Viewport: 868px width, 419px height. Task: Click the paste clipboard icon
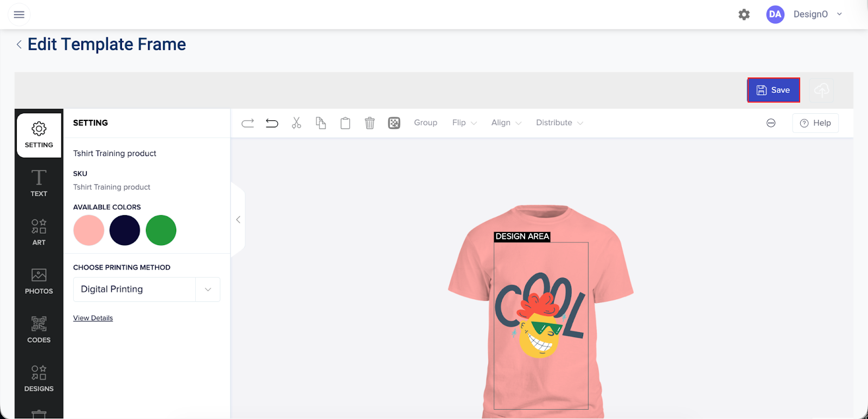(x=345, y=123)
